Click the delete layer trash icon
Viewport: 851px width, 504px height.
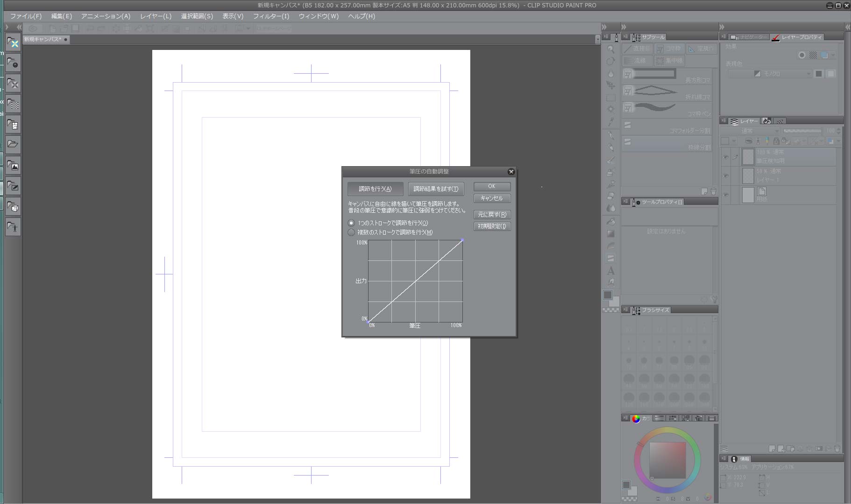coord(837,449)
